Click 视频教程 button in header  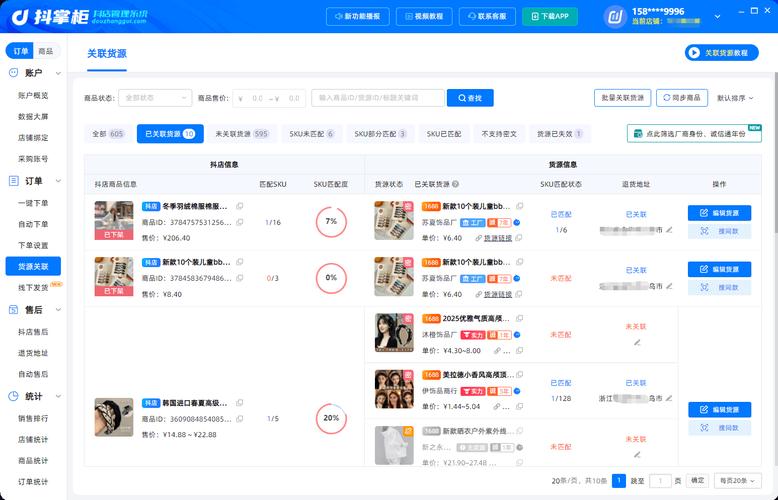click(424, 16)
